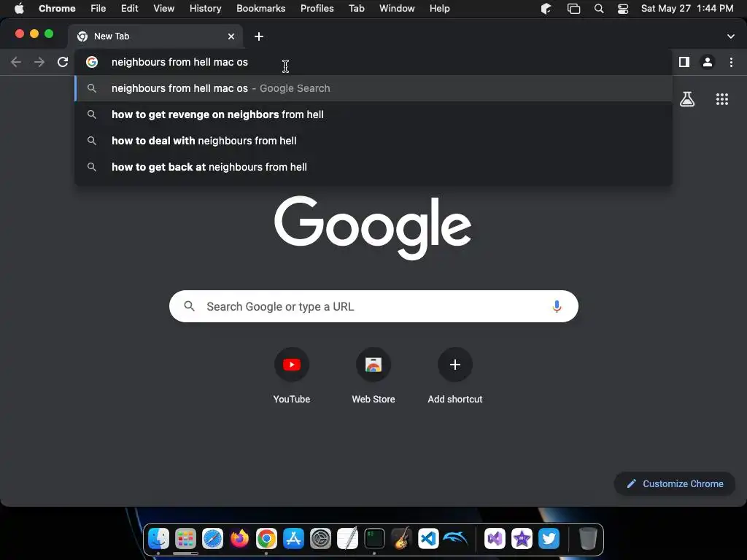
Task: Open the File menu
Action: 98,9
